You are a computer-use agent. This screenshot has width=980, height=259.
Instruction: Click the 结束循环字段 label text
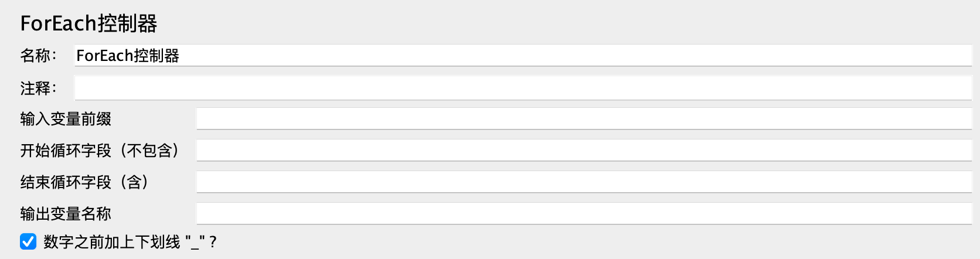coord(66,182)
